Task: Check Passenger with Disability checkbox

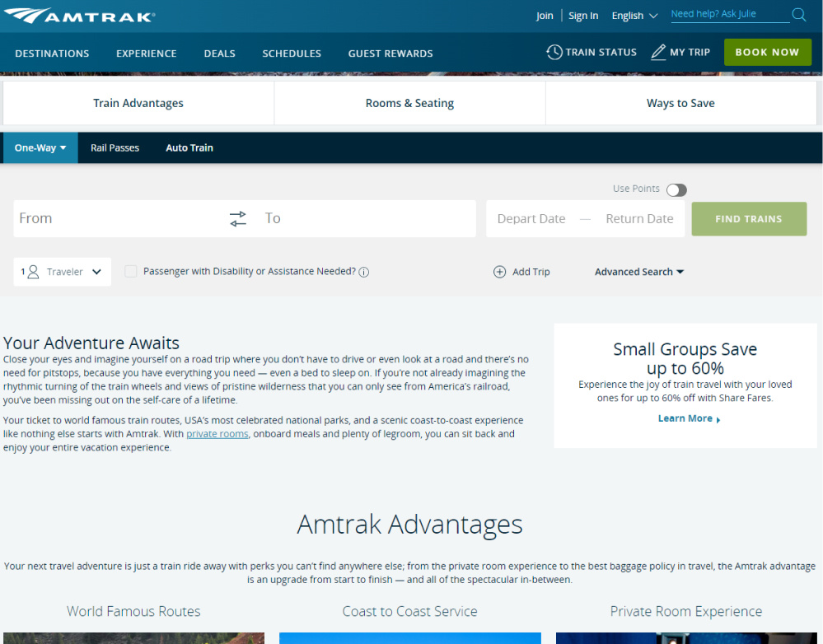Action: click(131, 271)
